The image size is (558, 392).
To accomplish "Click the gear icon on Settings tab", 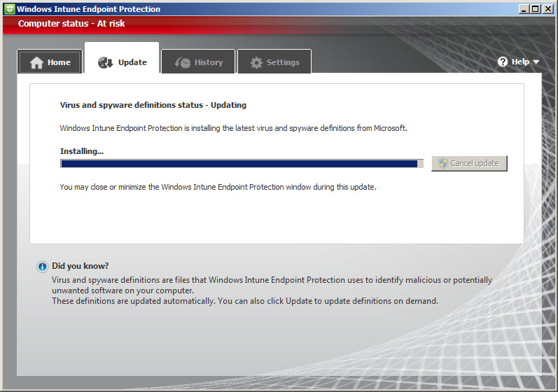I will click(256, 62).
